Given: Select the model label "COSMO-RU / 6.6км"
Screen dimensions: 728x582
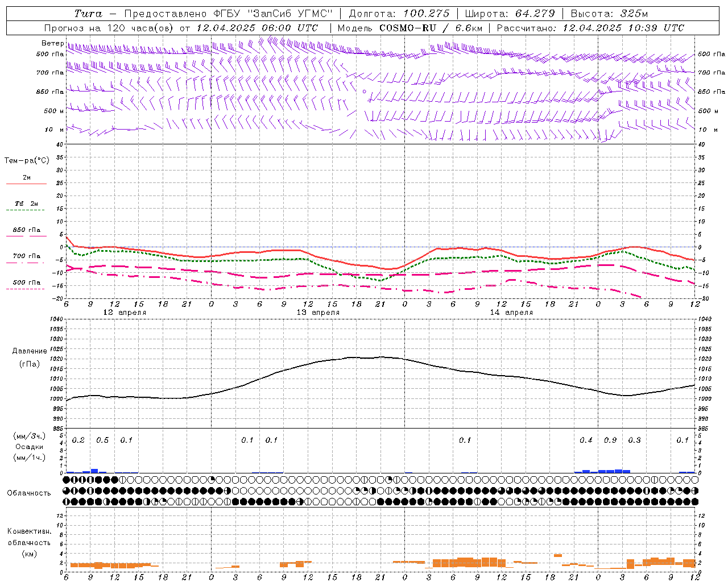Looking at the screenshot, I should point(431,28).
